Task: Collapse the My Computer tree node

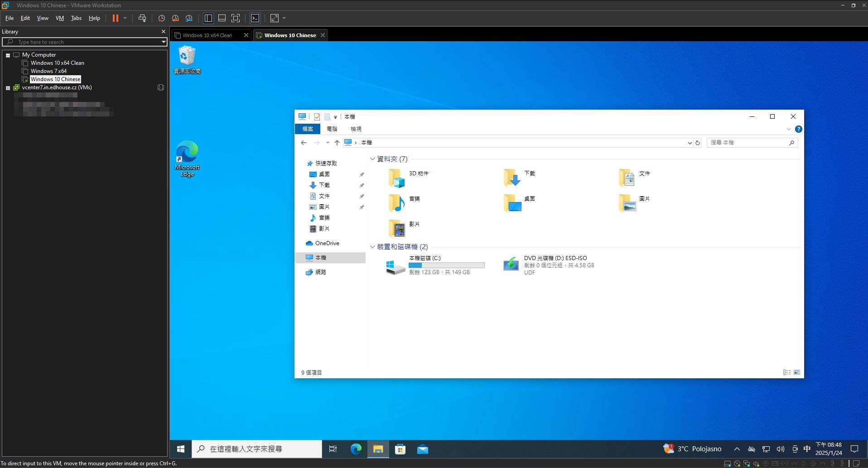Action: (8, 55)
